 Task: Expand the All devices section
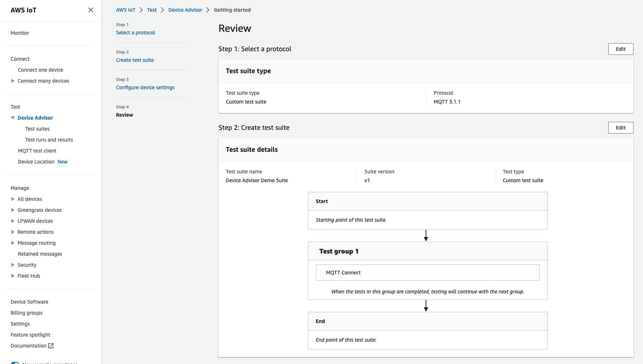13,199
